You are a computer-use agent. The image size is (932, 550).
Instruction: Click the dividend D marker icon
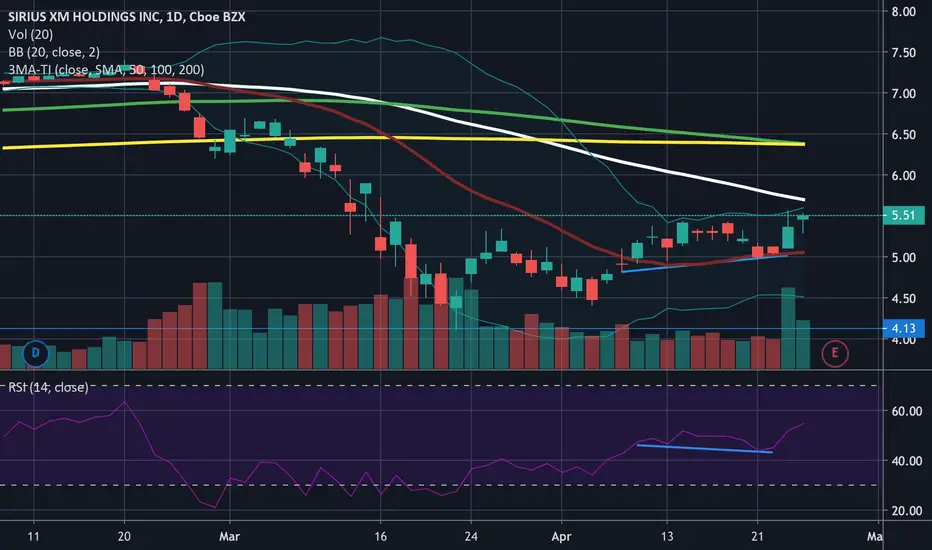pos(35,353)
